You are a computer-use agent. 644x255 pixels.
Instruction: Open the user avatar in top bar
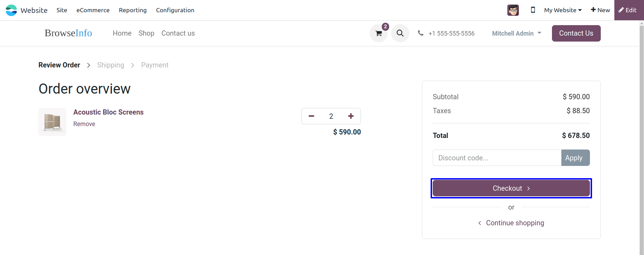click(513, 10)
